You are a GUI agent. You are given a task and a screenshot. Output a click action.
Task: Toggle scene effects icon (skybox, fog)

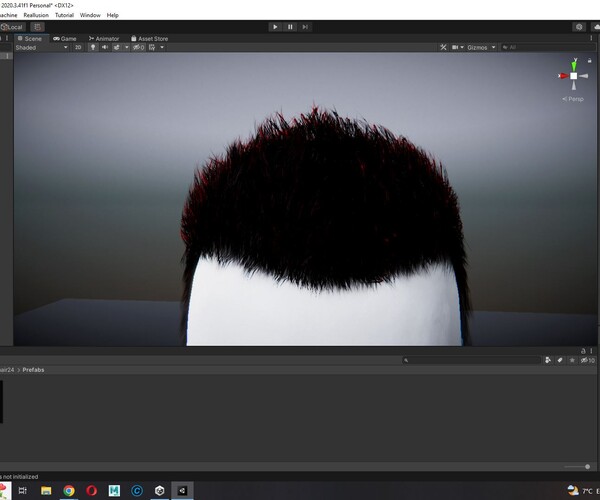(116, 47)
